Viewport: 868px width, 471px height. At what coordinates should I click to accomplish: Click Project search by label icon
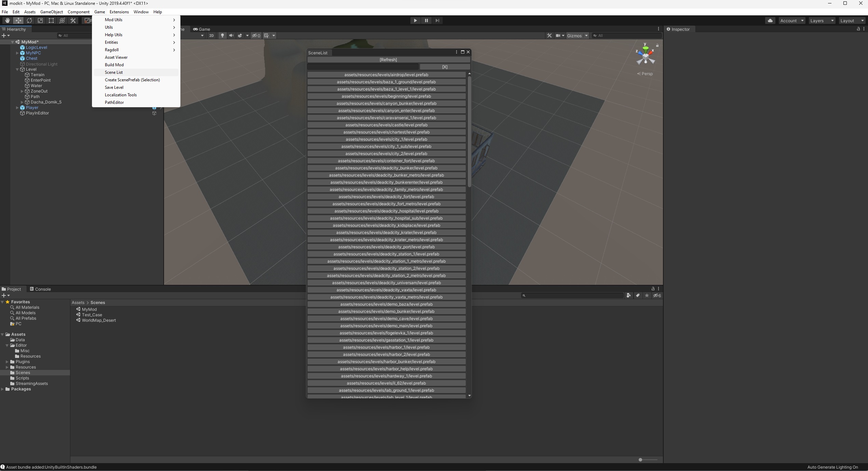[638, 296]
